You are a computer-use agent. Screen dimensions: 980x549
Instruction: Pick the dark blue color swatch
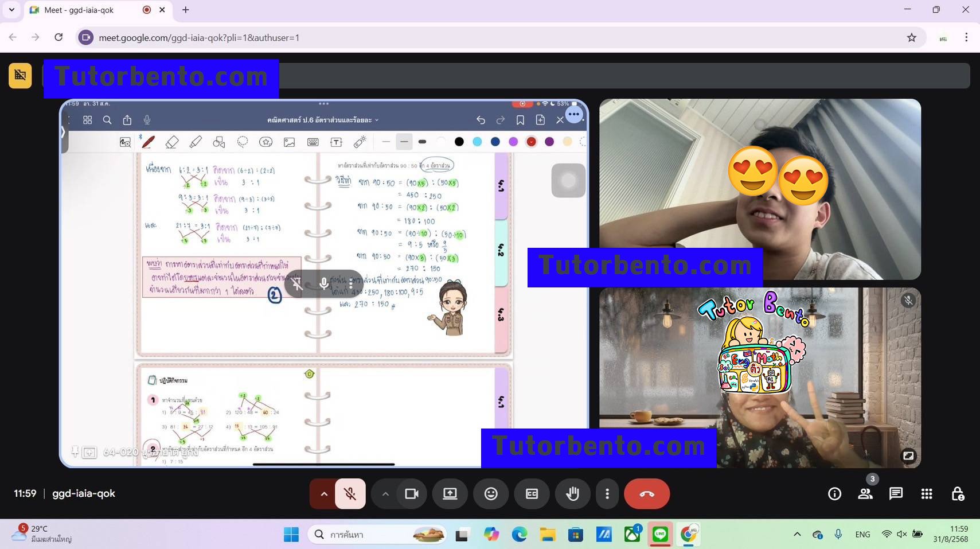pos(495,142)
